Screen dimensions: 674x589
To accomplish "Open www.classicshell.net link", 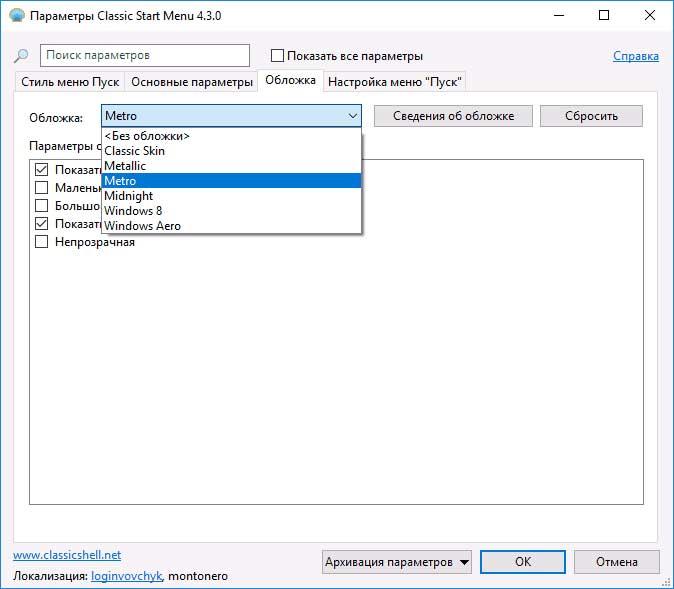I will point(67,555).
